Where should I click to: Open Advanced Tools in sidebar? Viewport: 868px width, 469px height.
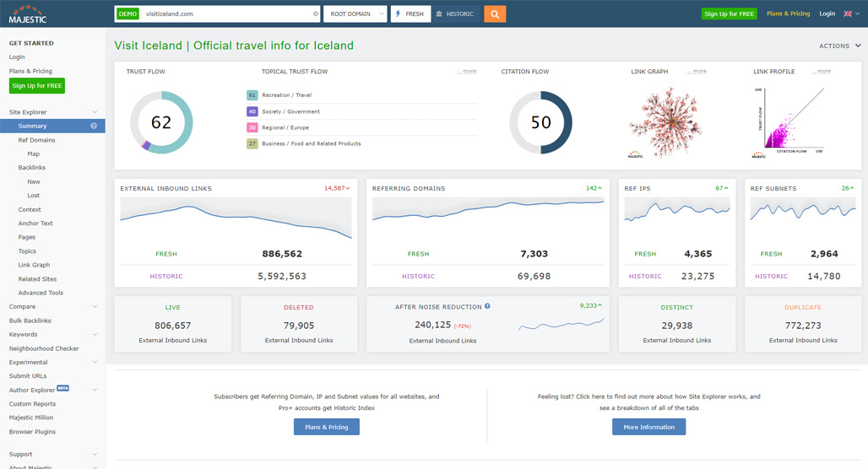(x=41, y=293)
